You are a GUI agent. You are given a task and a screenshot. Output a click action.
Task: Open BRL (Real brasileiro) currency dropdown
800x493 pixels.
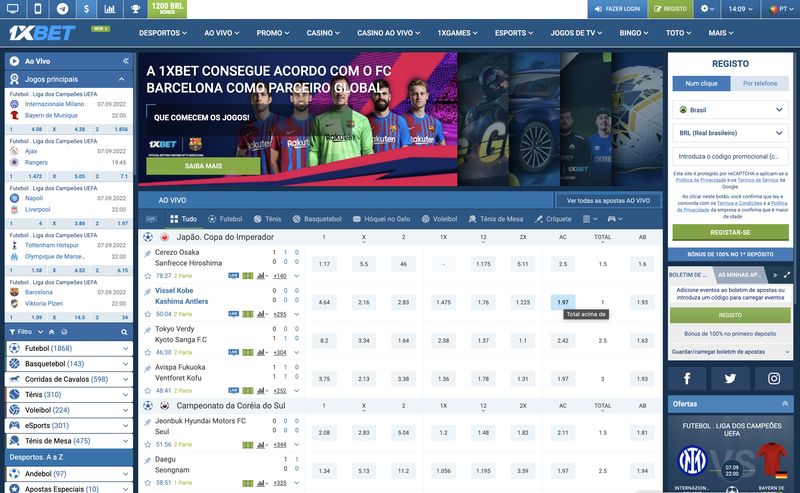tap(730, 133)
